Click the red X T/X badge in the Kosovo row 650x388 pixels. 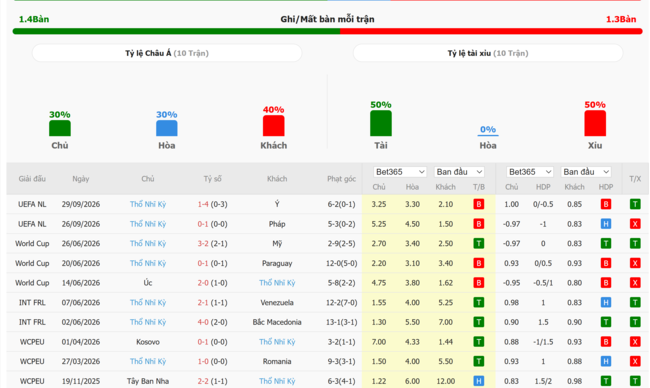tap(635, 342)
